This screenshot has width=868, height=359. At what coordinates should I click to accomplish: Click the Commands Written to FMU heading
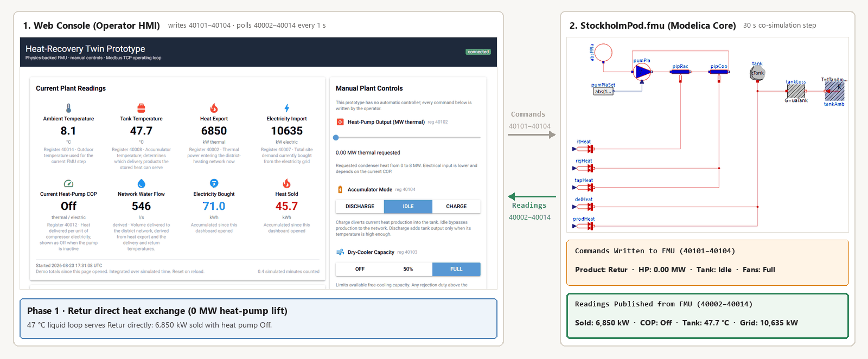point(655,251)
